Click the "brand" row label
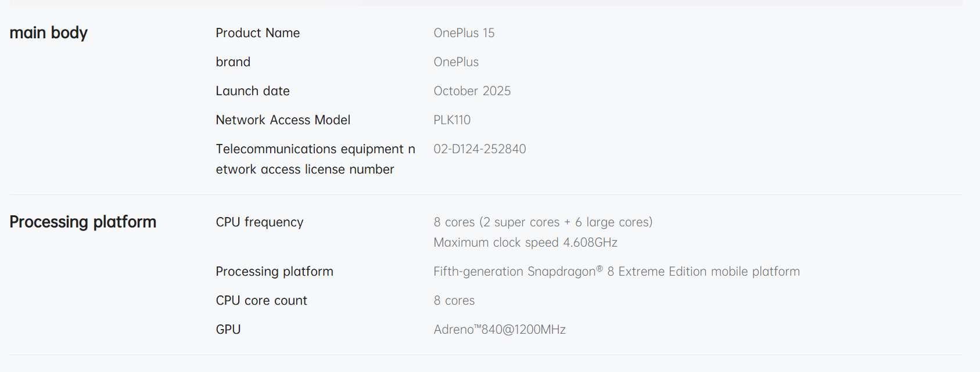The height and width of the screenshot is (372, 980). coord(233,62)
